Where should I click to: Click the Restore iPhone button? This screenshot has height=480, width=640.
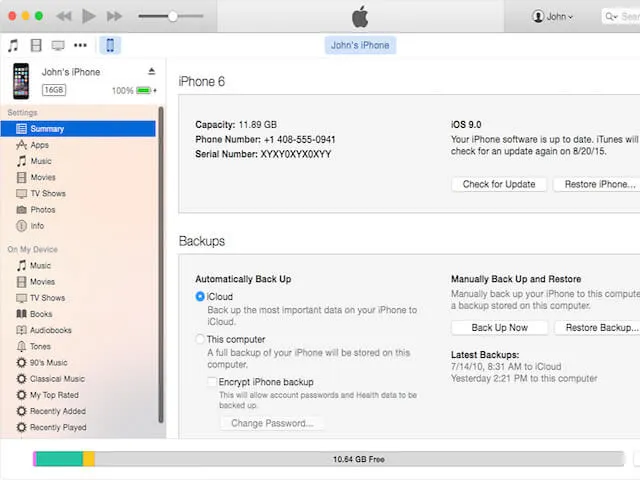point(597,184)
